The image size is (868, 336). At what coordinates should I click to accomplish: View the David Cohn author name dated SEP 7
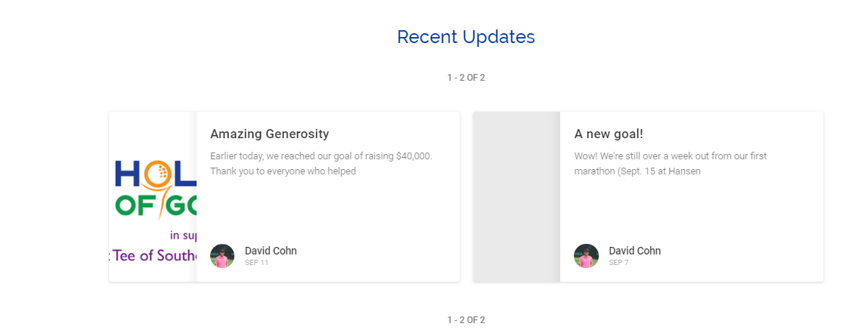point(635,251)
